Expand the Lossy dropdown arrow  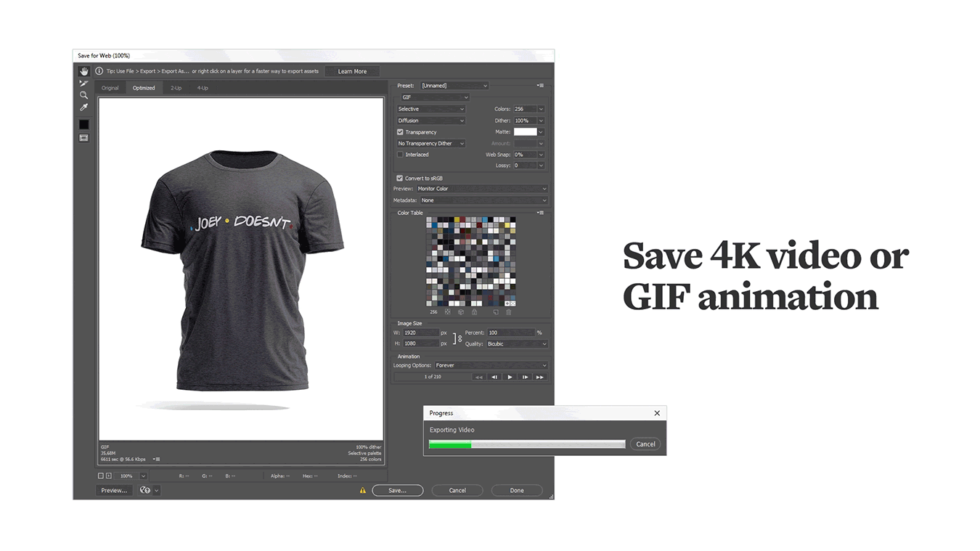[541, 166]
